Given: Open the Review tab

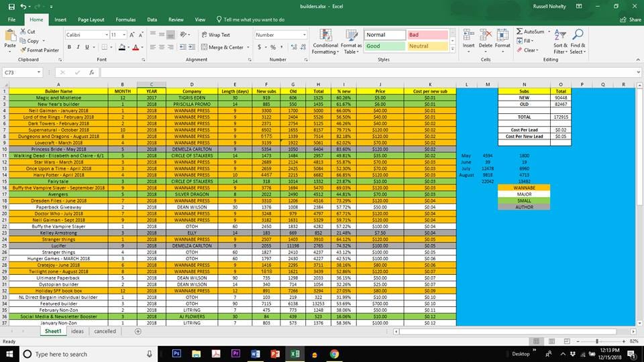Looking at the screenshot, I should pyautogui.click(x=176, y=19).
